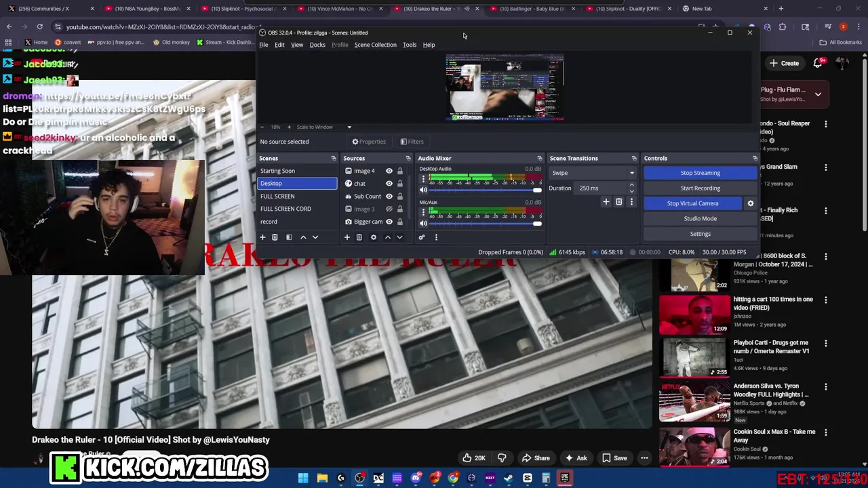Show the hidden Image 3 source

(x=389, y=209)
